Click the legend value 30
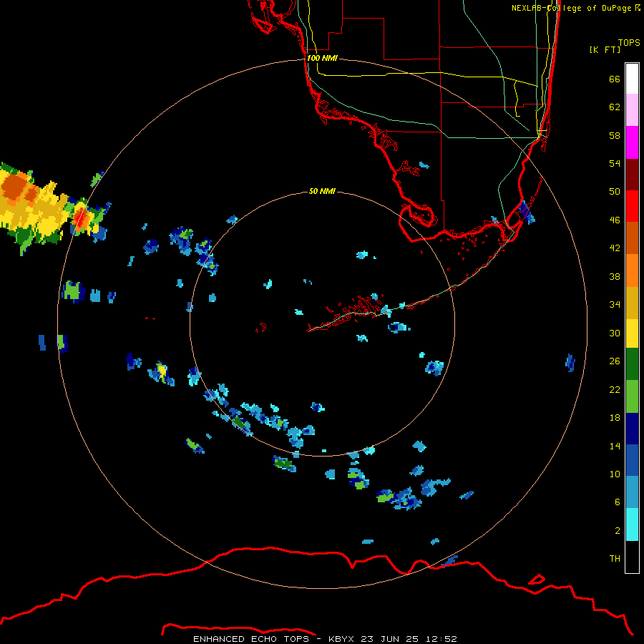 click(x=615, y=333)
